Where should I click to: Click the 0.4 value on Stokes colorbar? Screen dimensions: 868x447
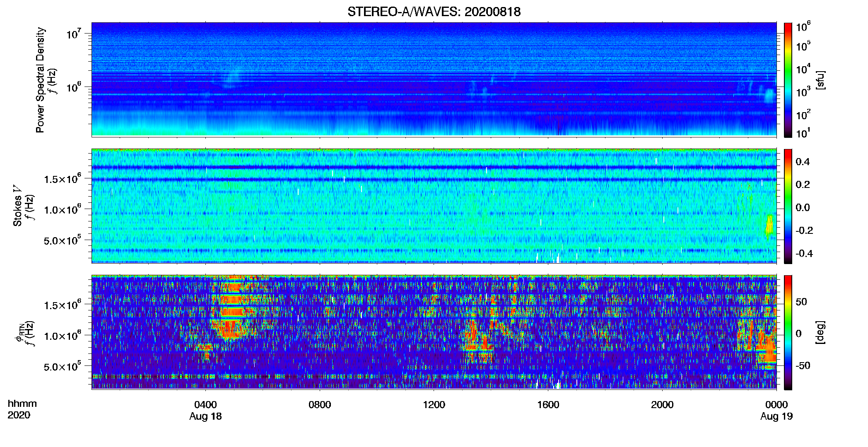coord(803,162)
